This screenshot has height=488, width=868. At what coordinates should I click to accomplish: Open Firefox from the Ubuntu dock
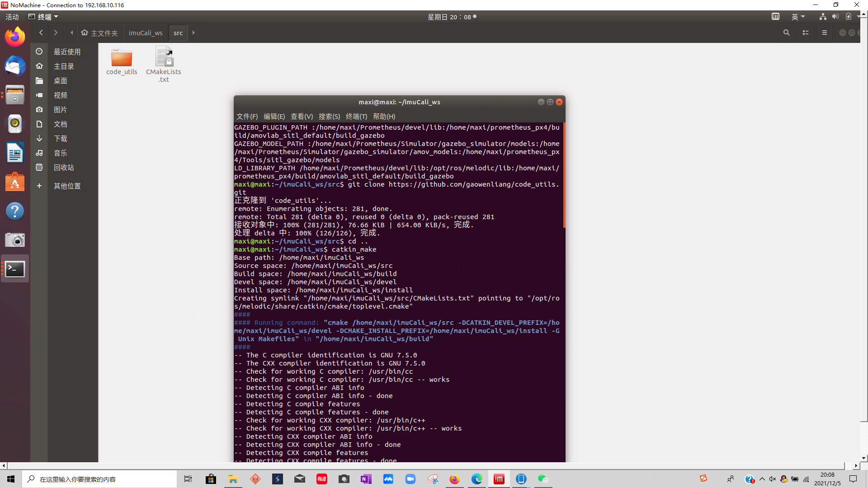pos(15,37)
